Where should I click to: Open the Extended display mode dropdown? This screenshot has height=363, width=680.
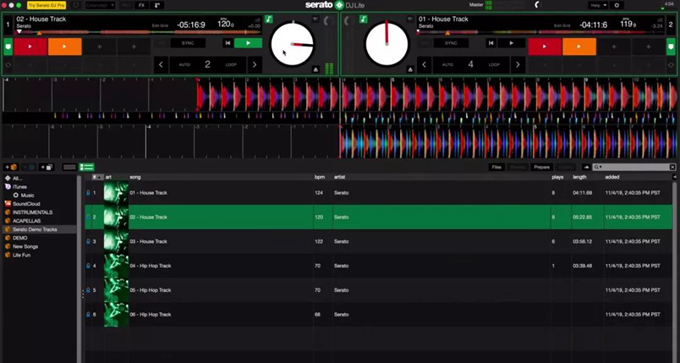[x=100, y=5]
